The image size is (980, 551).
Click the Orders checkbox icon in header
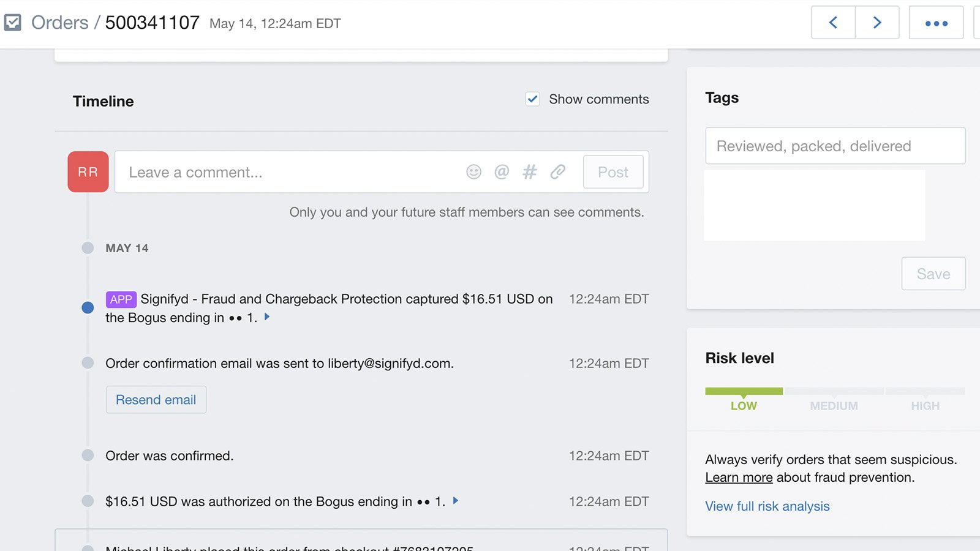click(x=13, y=23)
